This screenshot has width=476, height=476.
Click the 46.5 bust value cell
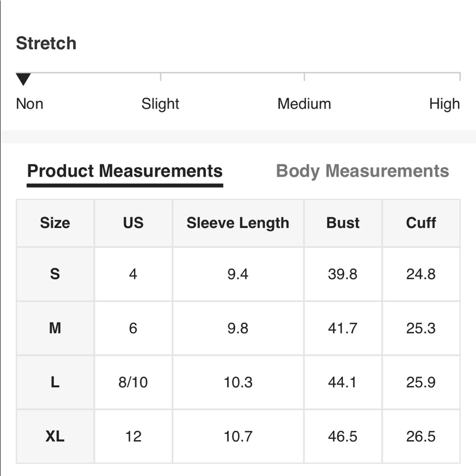coord(343,436)
